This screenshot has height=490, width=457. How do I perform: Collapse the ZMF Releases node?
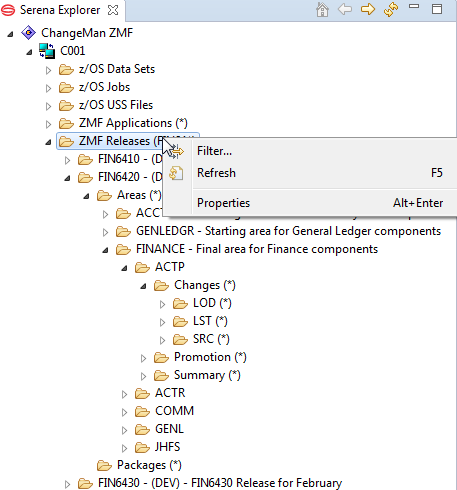click(x=48, y=142)
